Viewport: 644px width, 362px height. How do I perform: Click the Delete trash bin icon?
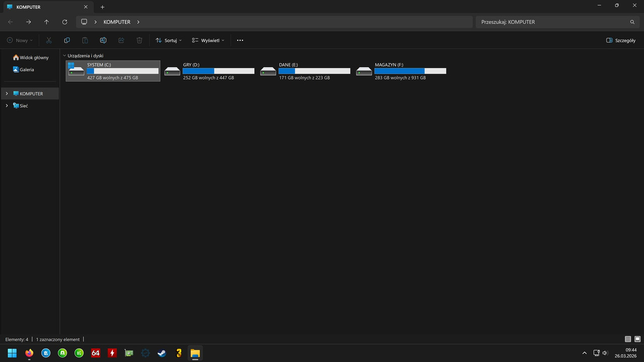139,40
